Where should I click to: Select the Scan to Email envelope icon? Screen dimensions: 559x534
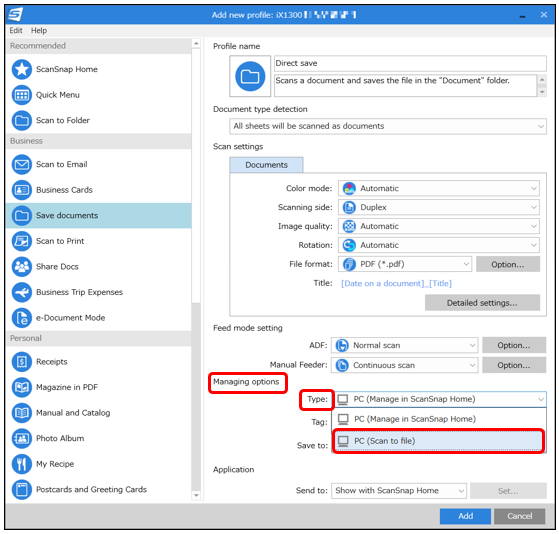point(22,164)
